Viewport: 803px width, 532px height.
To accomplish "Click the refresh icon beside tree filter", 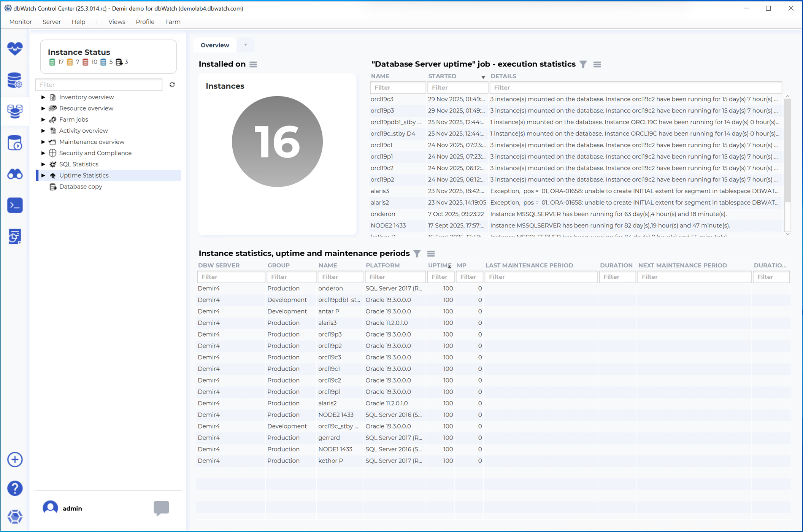I will tap(172, 85).
